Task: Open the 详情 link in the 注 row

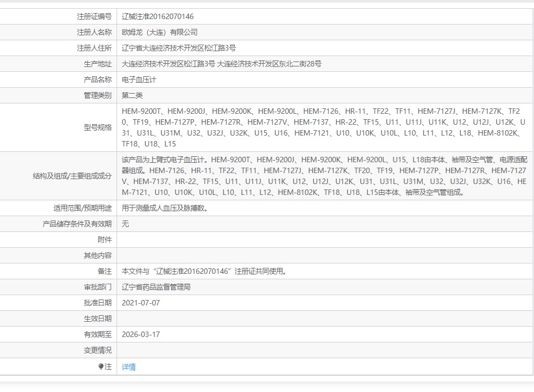Action: [129, 367]
